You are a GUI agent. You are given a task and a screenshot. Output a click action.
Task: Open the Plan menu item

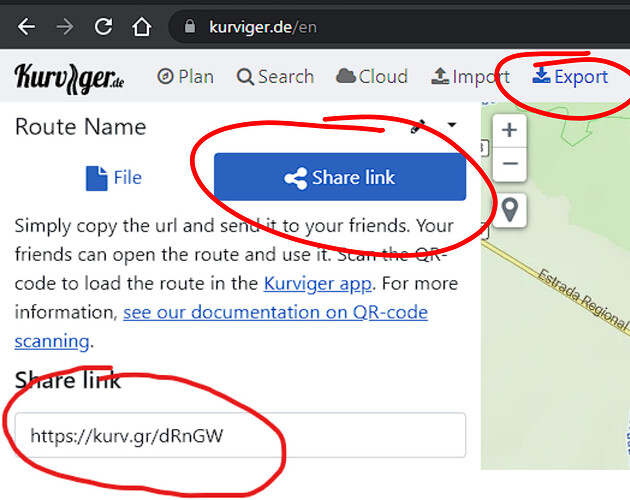[x=185, y=76]
